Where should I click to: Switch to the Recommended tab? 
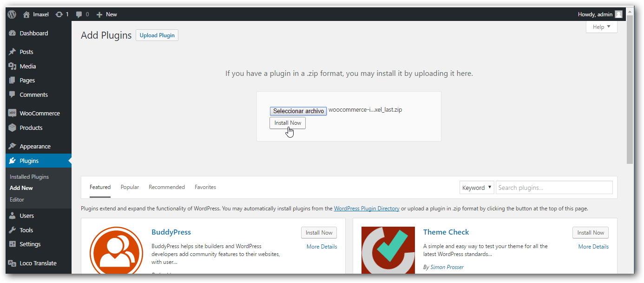167,187
